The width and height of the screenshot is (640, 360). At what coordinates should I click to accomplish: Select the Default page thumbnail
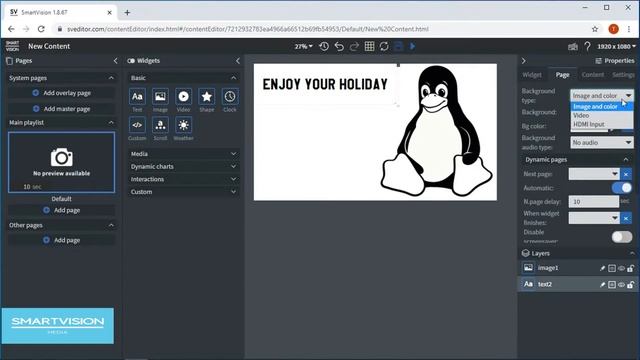pos(62,162)
